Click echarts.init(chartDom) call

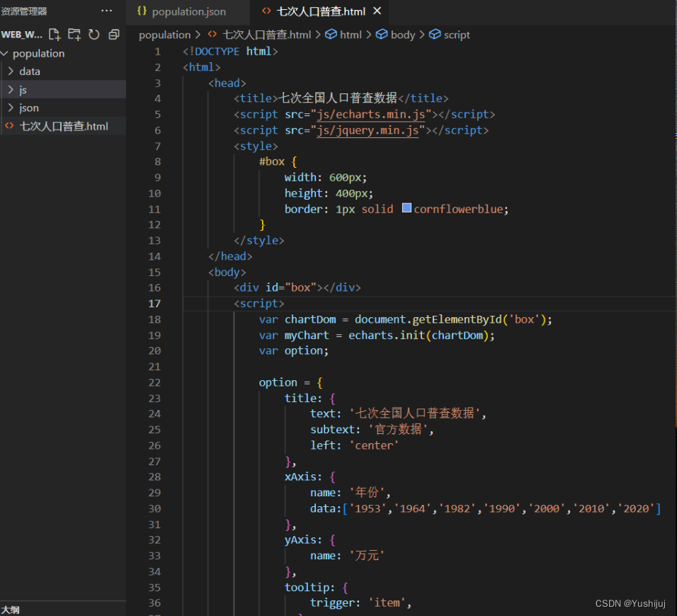coord(419,336)
